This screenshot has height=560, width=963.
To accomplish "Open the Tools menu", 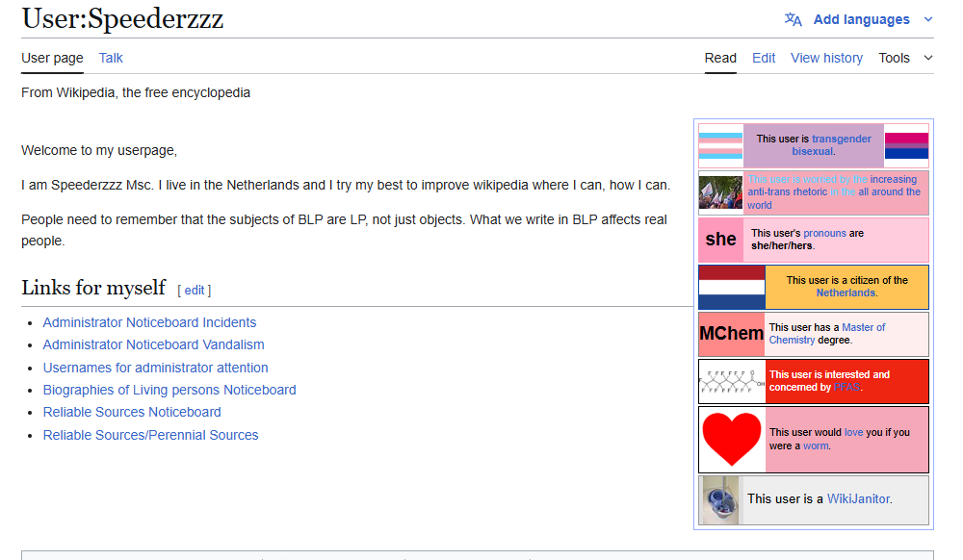I will 894,58.
